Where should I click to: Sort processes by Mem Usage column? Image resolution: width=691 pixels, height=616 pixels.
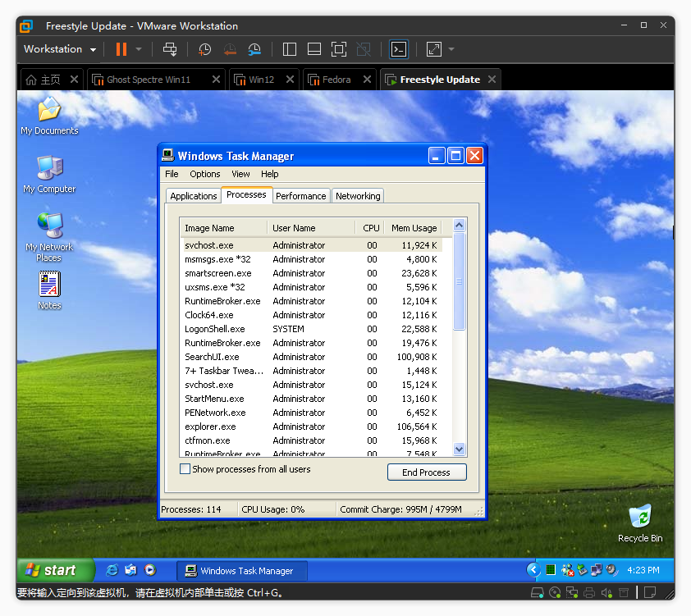(413, 228)
